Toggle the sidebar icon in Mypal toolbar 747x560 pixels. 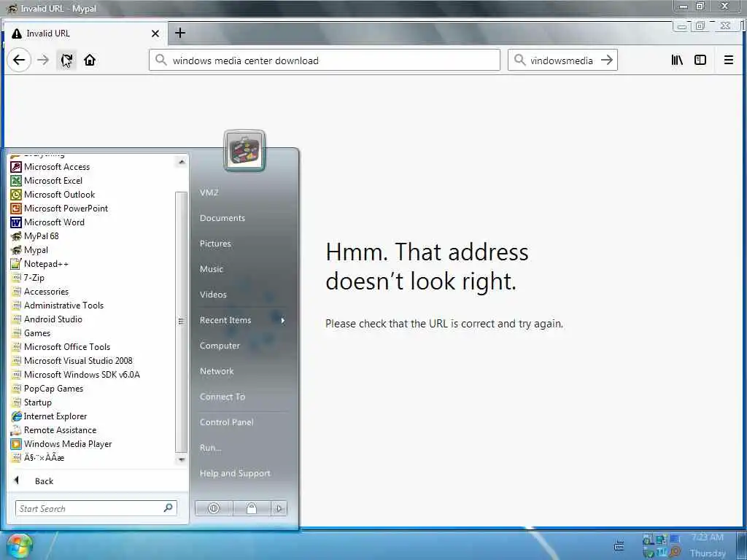[x=700, y=60]
